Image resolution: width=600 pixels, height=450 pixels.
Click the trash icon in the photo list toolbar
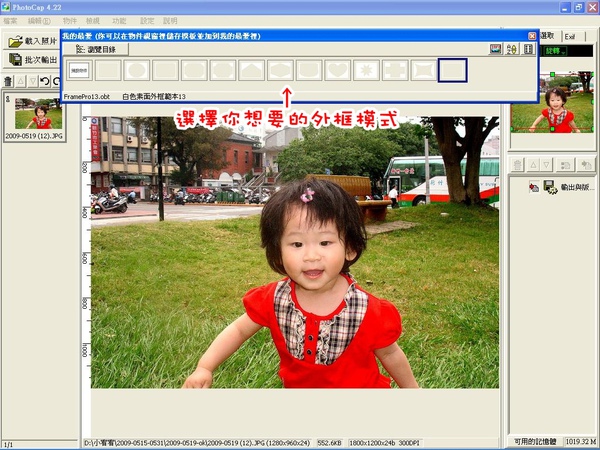tap(8, 81)
